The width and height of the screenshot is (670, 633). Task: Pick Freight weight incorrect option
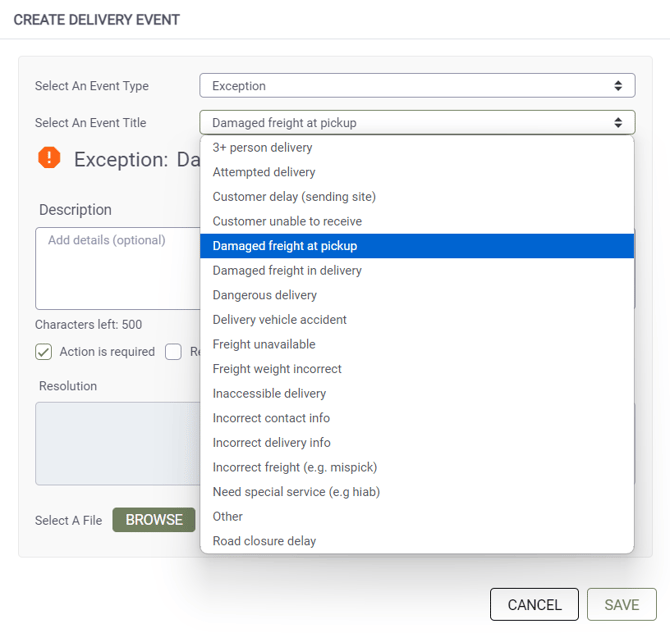pos(417,369)
